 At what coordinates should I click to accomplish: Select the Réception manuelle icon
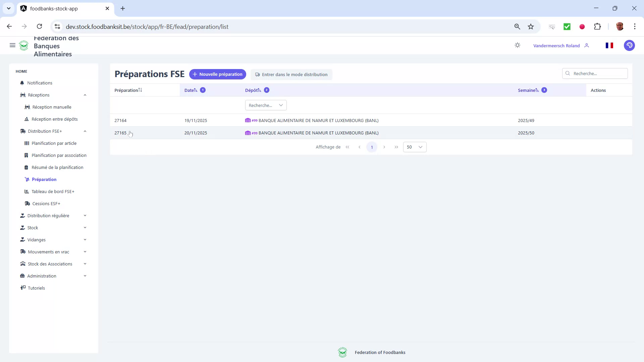click(x=27, y=107)
